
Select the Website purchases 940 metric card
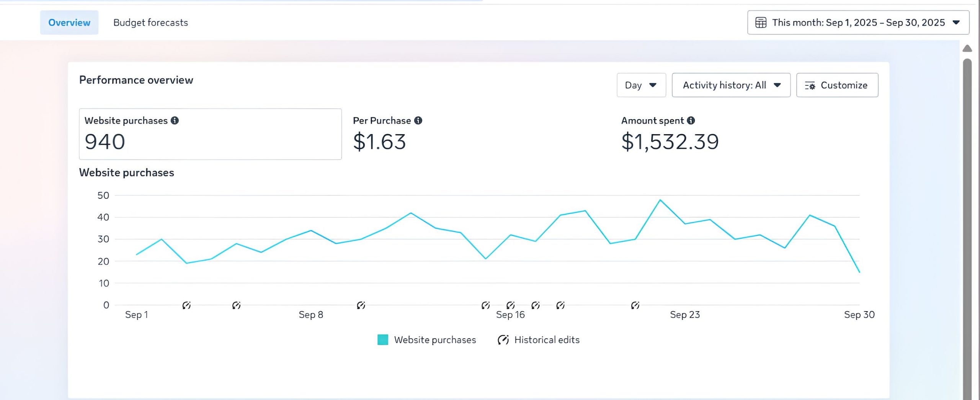[x=210, y=134]
